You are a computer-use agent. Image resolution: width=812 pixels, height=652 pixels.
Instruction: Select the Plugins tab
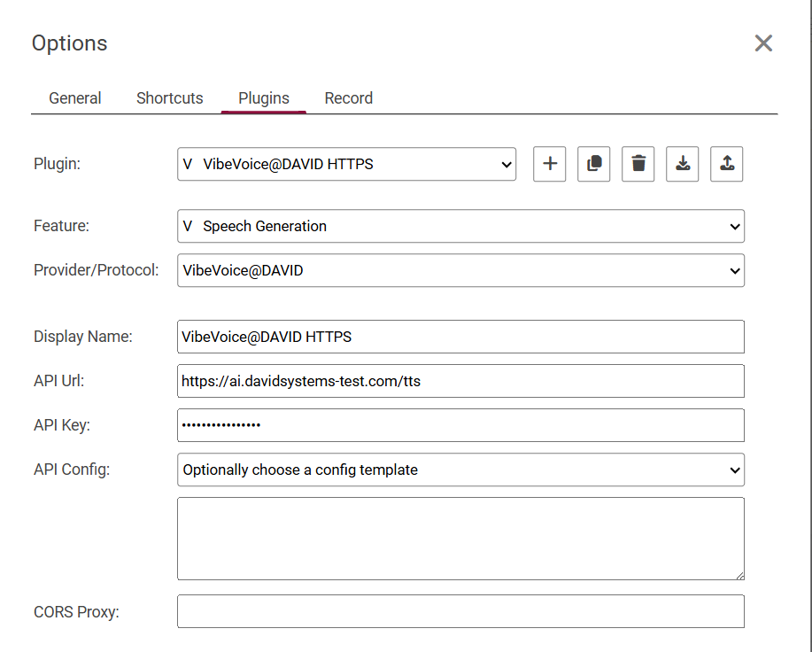pos(264,97)
